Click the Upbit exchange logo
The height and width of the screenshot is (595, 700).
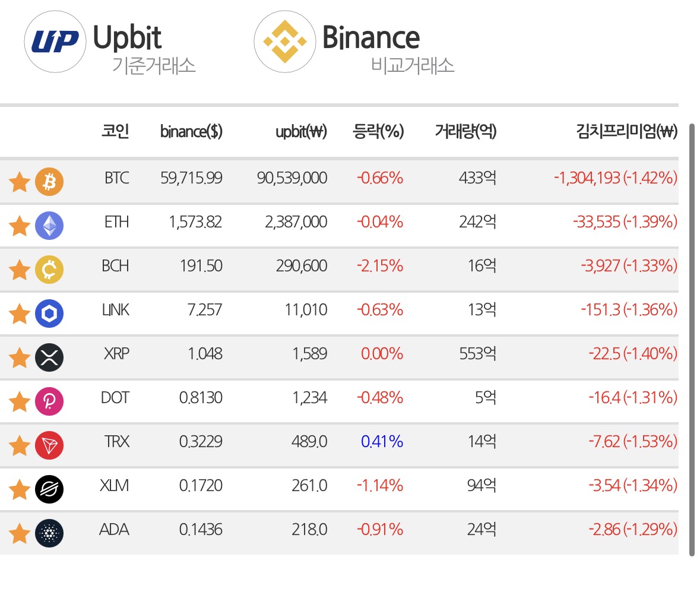coord(55,42)
